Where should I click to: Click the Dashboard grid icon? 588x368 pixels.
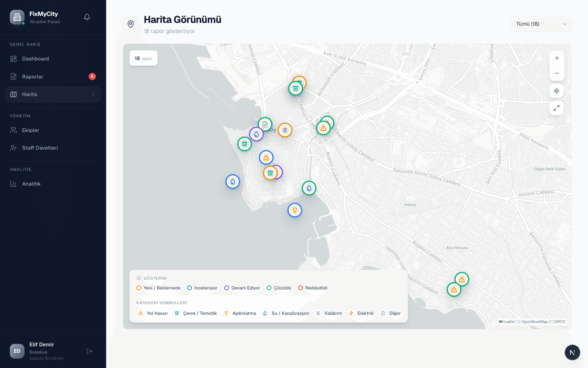[x=13, y=59]
